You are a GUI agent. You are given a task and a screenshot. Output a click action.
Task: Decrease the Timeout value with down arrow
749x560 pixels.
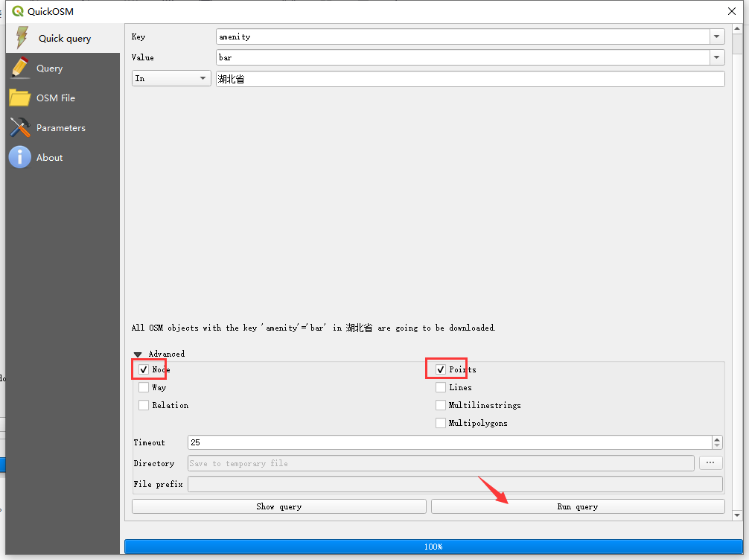click(x=716, y=446)
